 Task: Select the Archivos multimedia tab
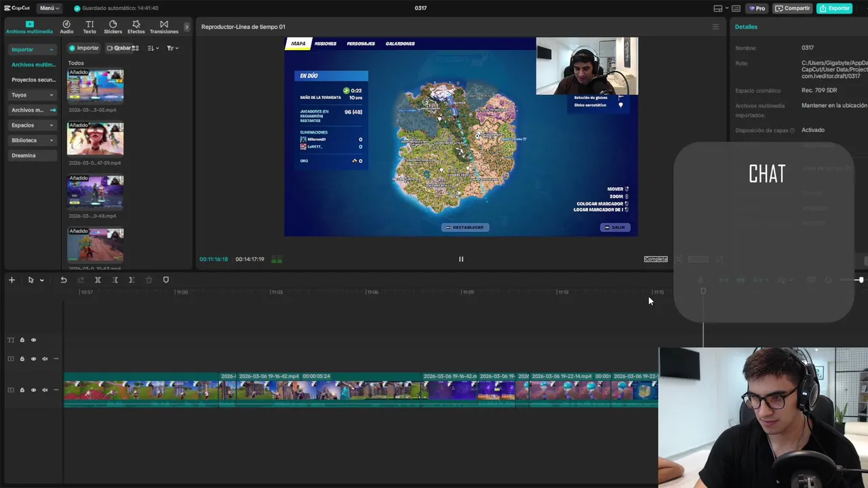pos(29,27)
